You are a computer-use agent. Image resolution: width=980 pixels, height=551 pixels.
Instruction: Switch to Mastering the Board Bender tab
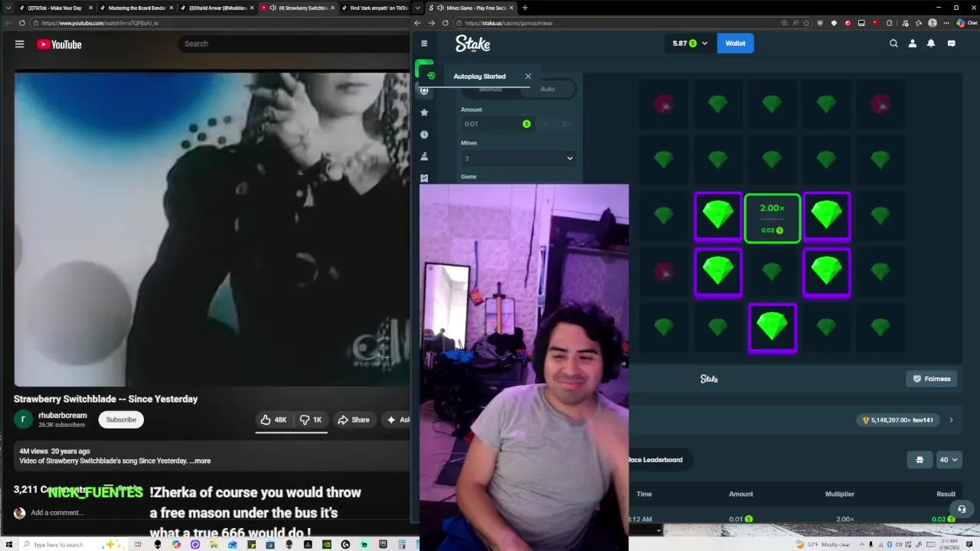[136, 8]
